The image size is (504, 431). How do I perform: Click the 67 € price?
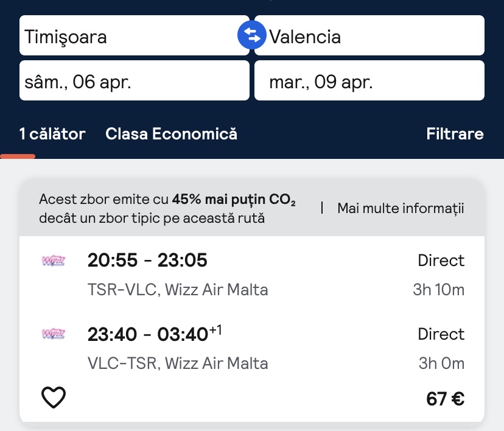pos(446,399)
